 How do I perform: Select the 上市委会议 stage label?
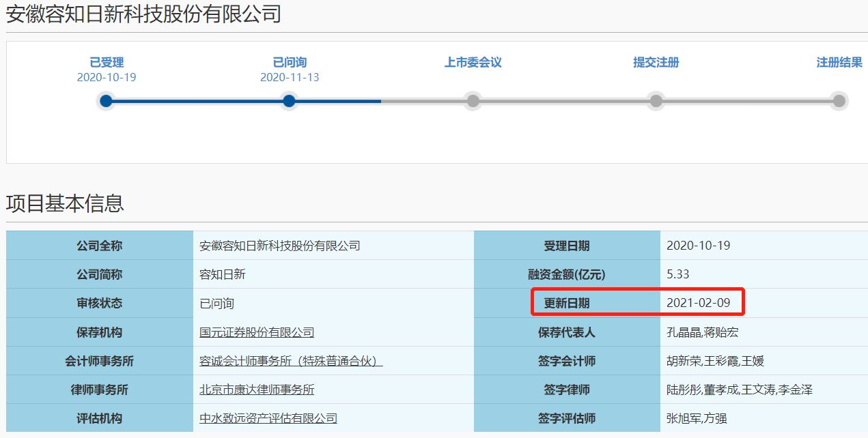point(473,63)
